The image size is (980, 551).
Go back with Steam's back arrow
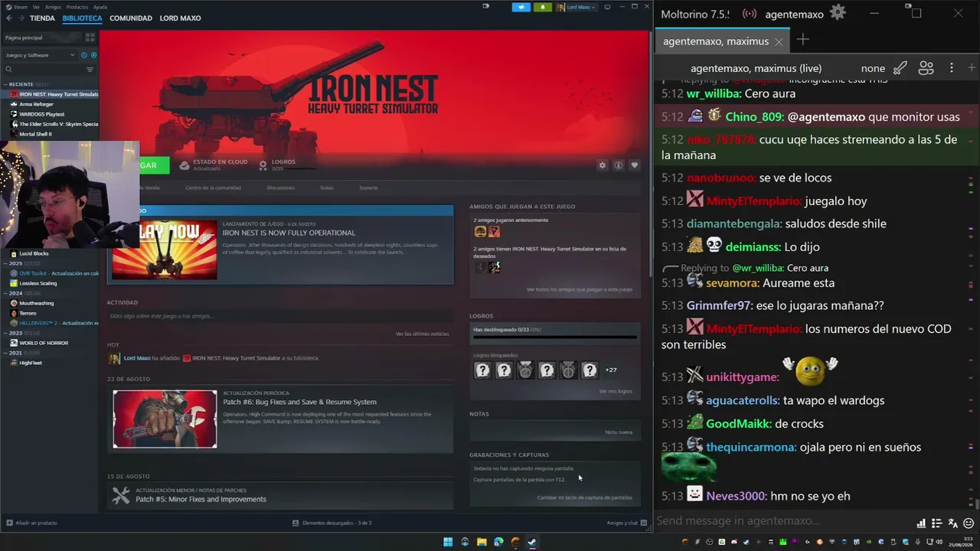pyautogui.click(x=8, y=18)
